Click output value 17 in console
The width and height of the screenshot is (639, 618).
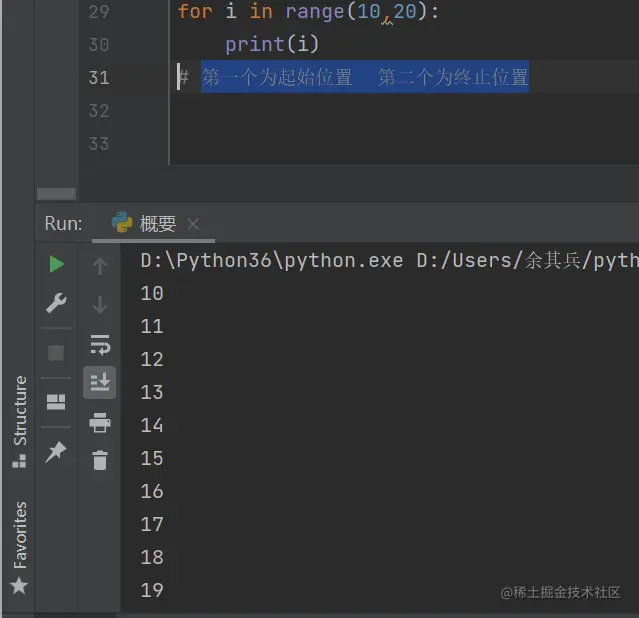(x=152, y=524)
